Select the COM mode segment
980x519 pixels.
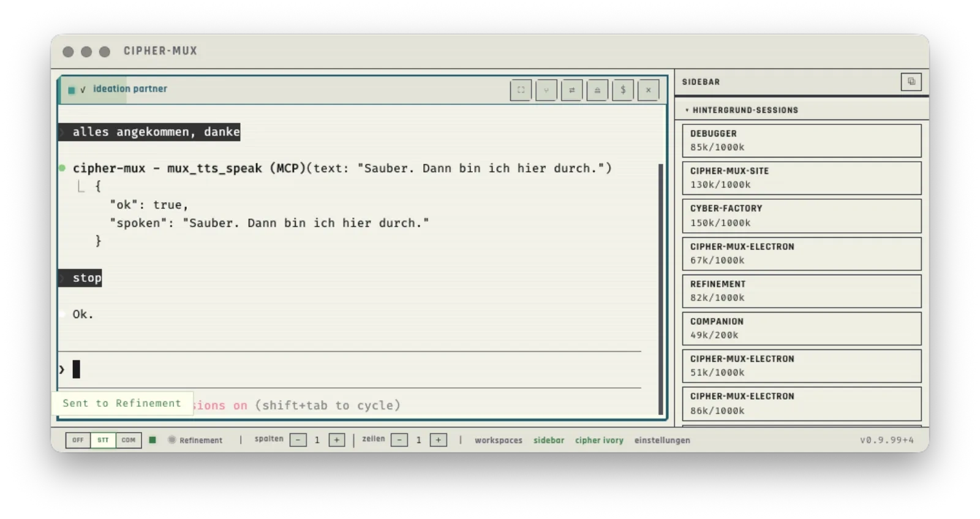point(129,440)
